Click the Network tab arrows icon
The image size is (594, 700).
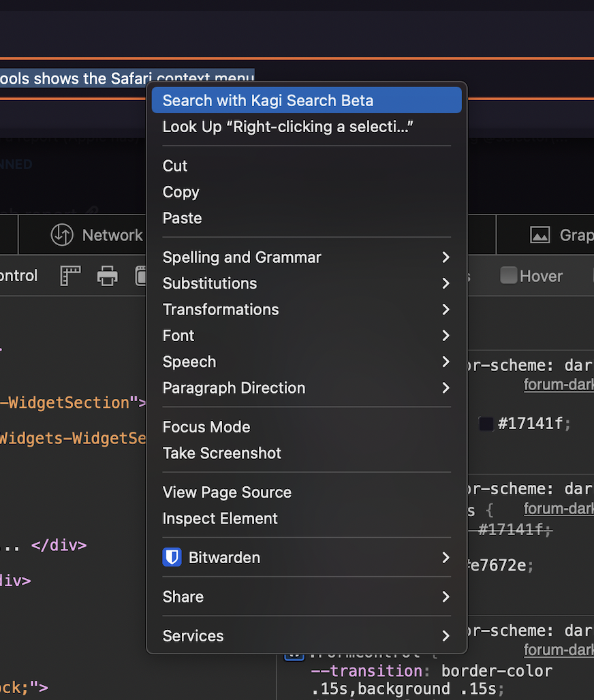[x=62, y=235]
